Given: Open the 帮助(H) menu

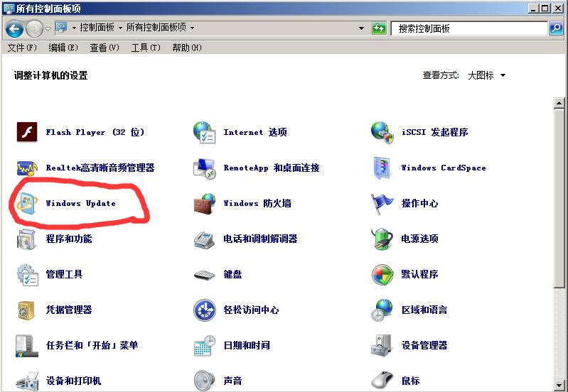Looking at the screenshot, I should [x=187, y=48].
